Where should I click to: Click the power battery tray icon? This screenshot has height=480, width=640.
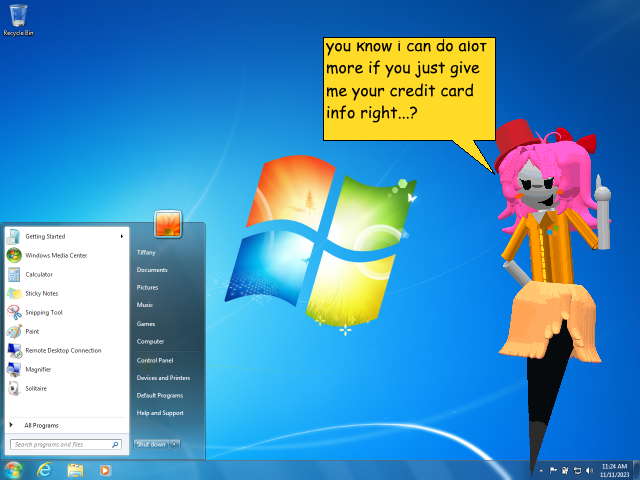pyautogui.click(x=565, y=471)
